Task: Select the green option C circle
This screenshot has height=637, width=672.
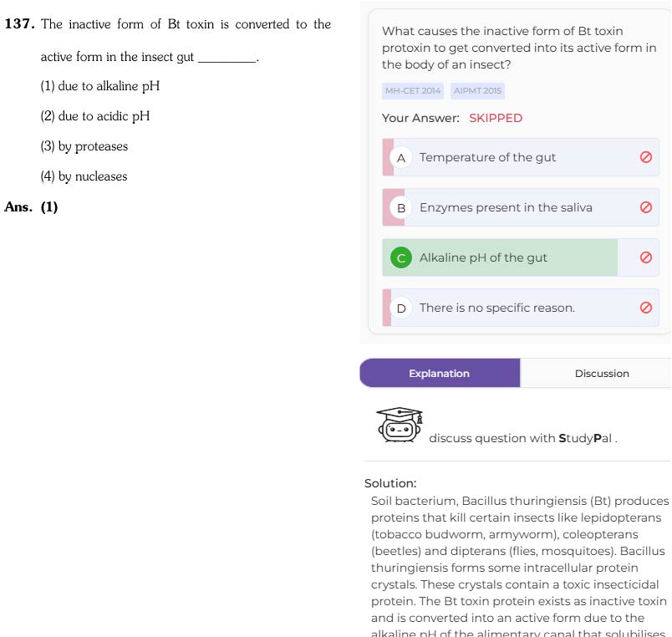Action: 401,257
